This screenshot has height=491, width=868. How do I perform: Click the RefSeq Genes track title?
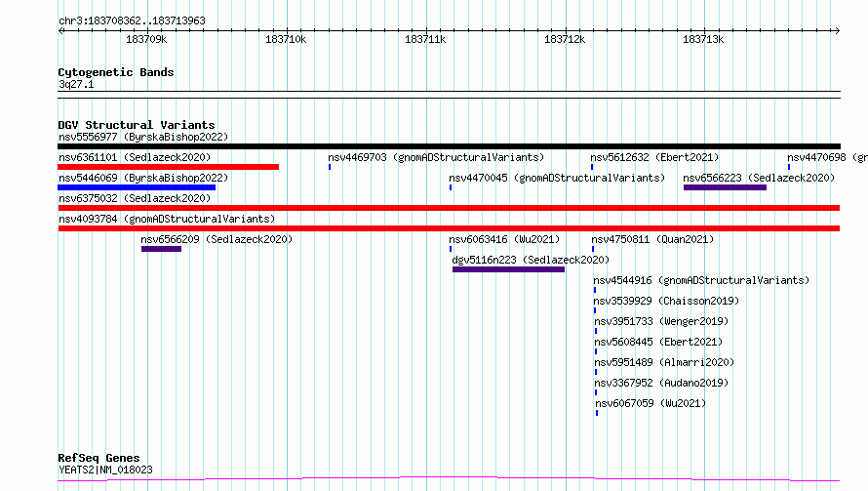99,458
